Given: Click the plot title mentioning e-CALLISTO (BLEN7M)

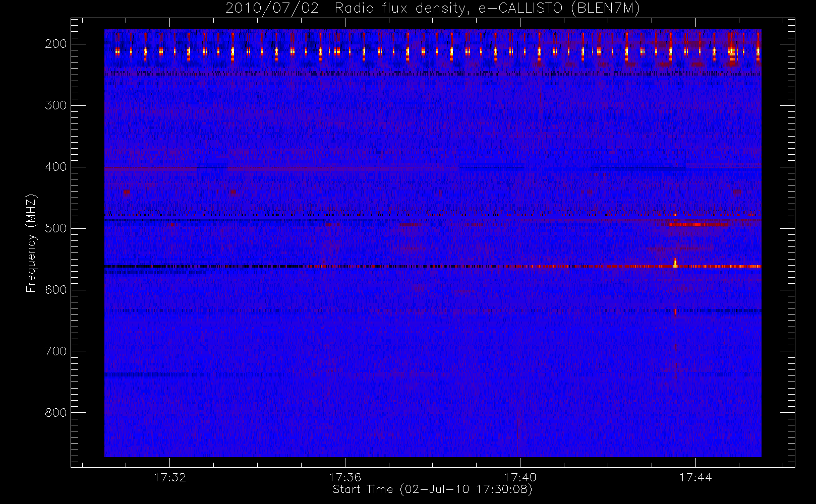Looking at the screenshot, I should pyautogui.click(x=433, y=9).
